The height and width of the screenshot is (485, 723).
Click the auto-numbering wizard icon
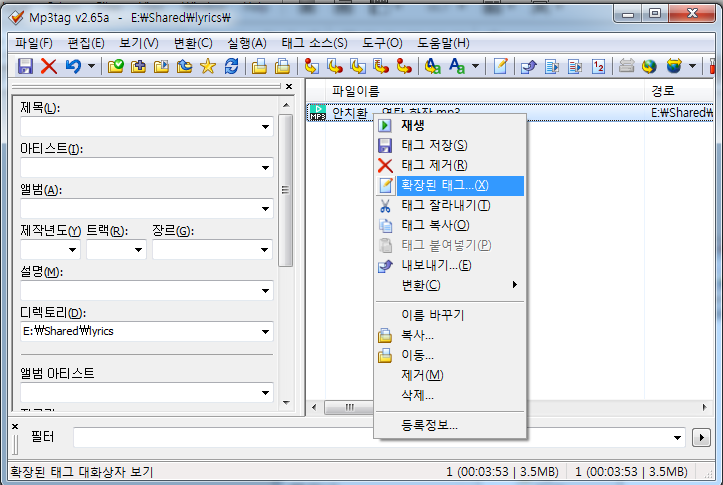coord(598,66)
